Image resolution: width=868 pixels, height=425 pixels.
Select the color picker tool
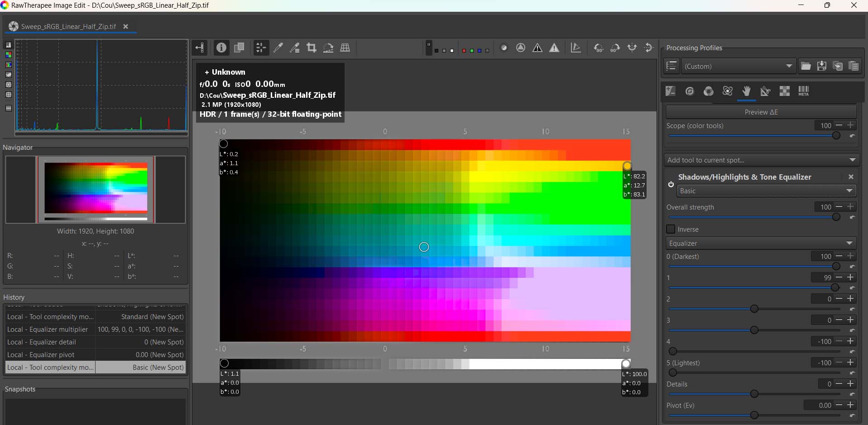[x=278, y=48]
